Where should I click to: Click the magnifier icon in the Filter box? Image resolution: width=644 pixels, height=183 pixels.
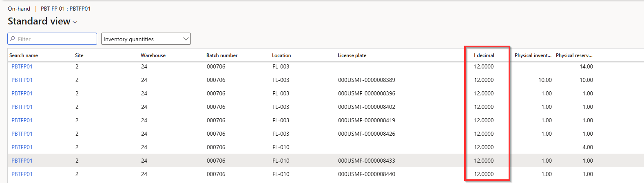pos(13,39)
